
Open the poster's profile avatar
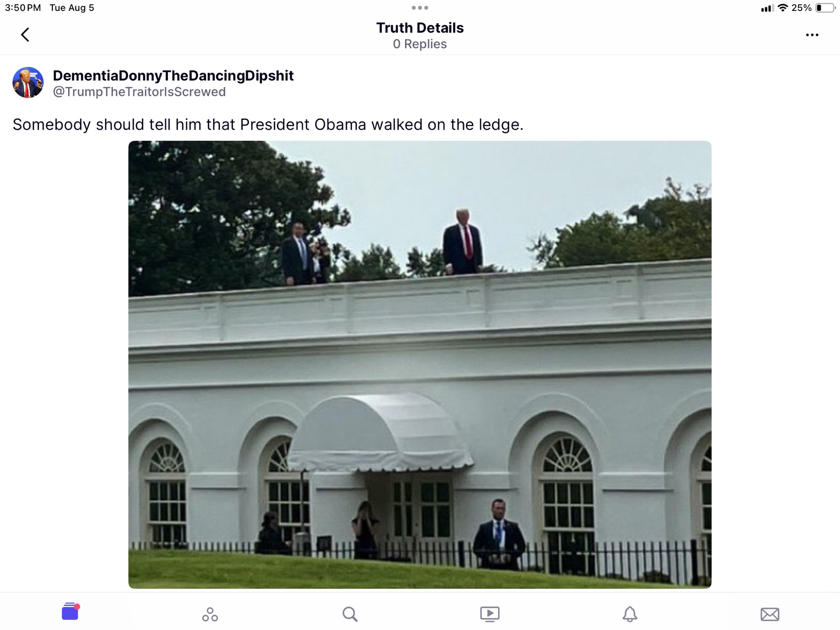click(28, 82)
